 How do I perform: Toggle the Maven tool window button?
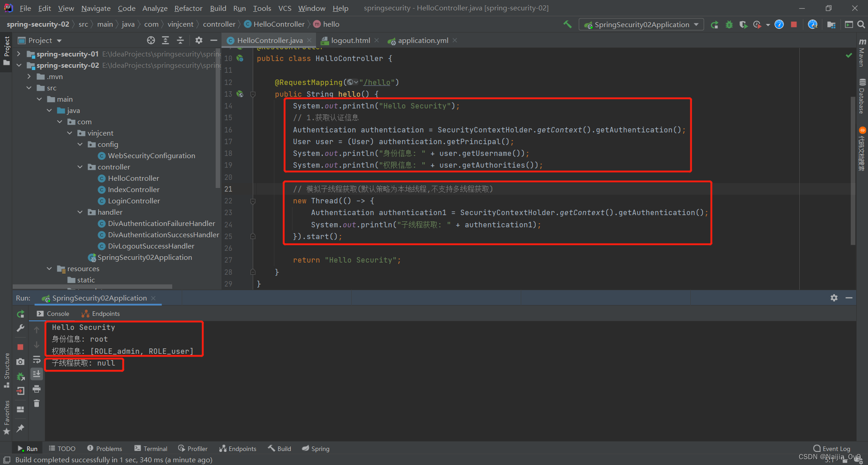[x=862, y=52]
